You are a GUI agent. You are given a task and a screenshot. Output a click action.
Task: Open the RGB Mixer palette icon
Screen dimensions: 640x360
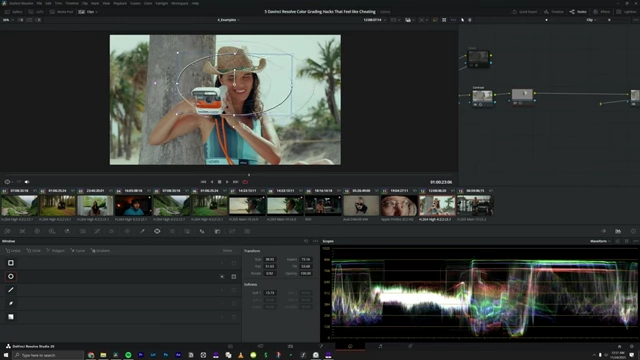(67, 231)
